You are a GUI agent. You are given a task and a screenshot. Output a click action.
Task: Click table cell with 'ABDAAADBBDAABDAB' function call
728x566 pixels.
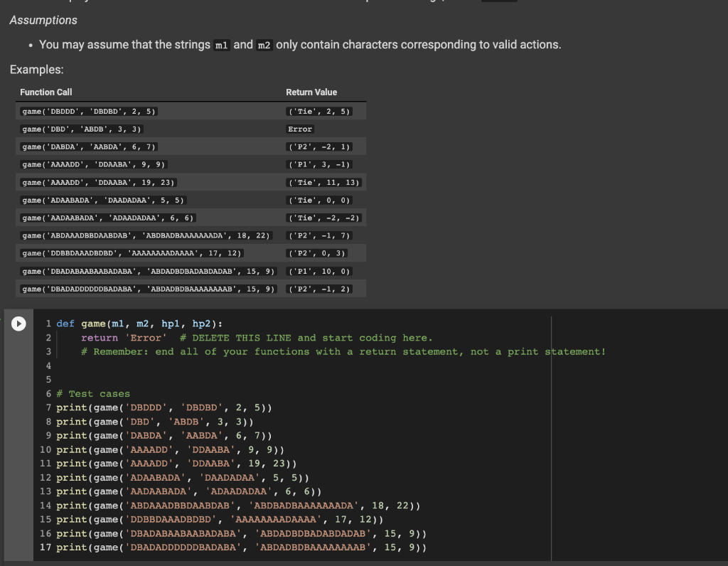pyautogui.click(x=146, y=235)
